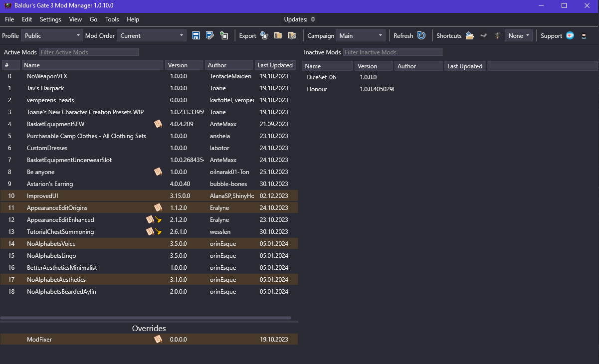Image resolution: width=599 pixels, height=364 pixels.
Task: Select the BasketEquipmentUnderwearSlot mod
Action: pyautogui.click(x=149, y=160)
